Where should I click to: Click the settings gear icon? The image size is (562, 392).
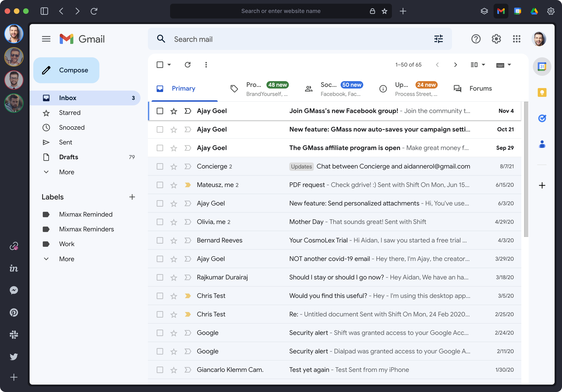[496, 39]
